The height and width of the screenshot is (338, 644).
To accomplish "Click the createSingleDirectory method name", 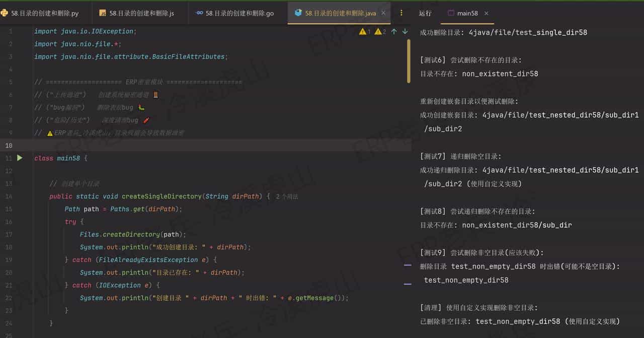I will pos(162,196).
